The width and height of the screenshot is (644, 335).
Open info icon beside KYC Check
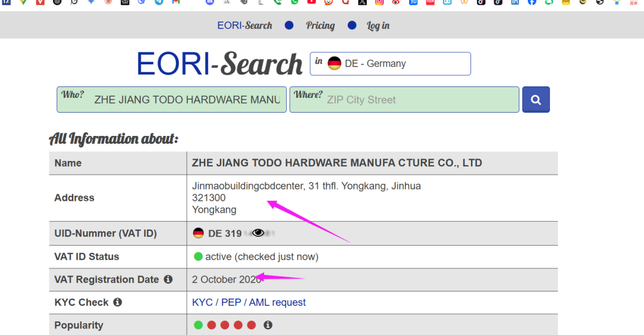(x=117, y=302)
